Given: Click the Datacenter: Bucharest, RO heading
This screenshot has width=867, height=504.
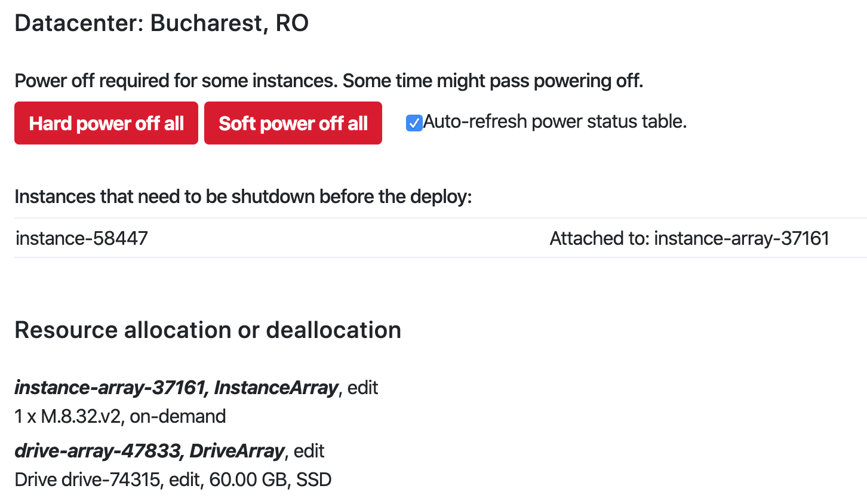Looking at the screenshot, I should [161, 23].
